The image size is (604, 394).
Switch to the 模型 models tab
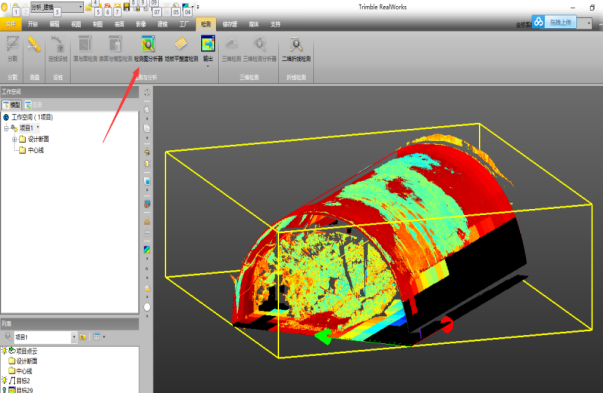[12, 105]
